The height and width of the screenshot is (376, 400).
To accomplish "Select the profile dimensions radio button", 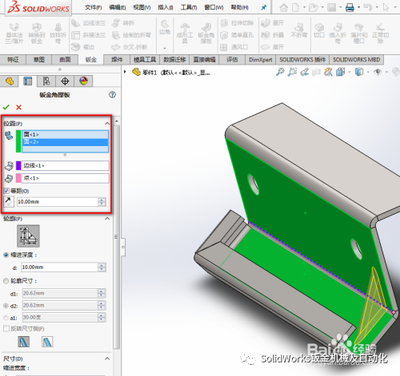I will (6, 281).
